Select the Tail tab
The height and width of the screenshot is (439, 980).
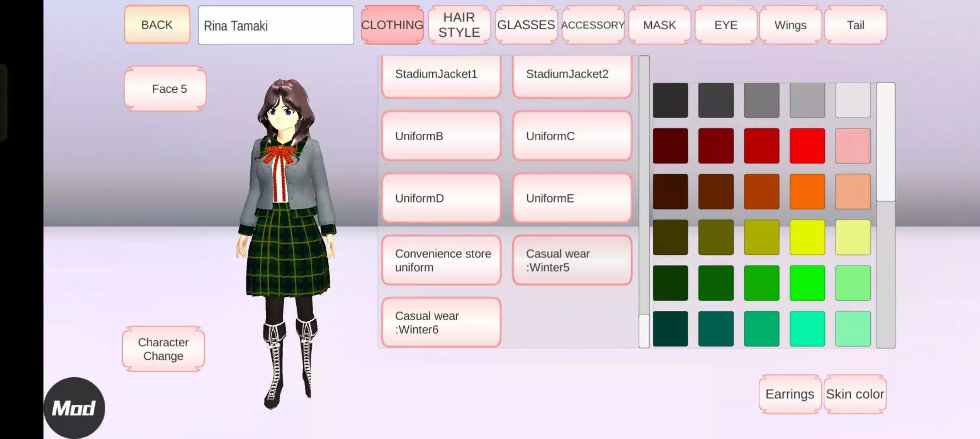tap(855, 25)
